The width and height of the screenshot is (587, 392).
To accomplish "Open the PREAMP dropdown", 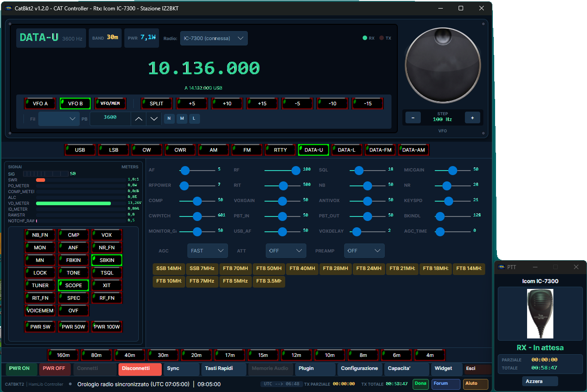I will [364, 251].
